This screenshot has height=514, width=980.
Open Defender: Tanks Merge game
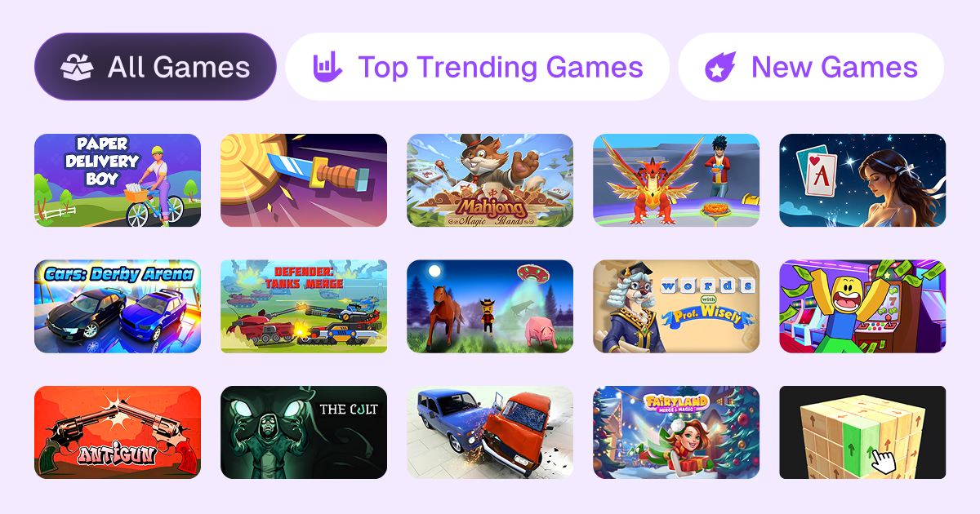[x=304, y=306]
